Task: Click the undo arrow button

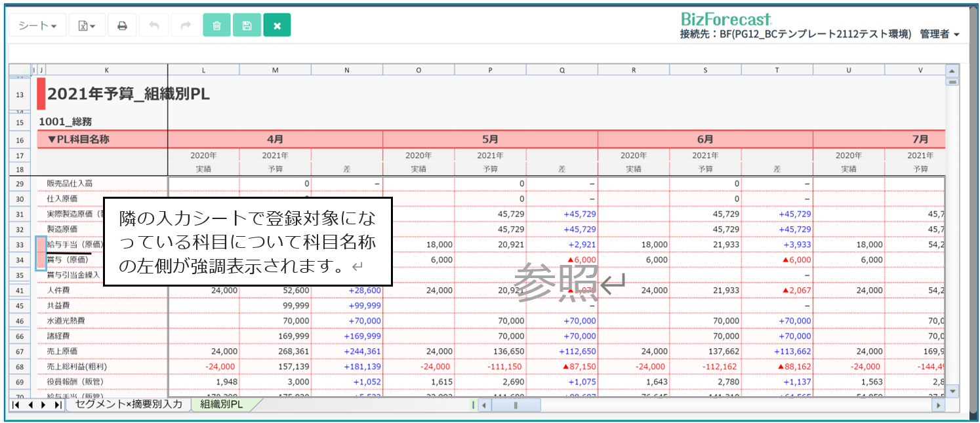Action: (x=154, y=26)
